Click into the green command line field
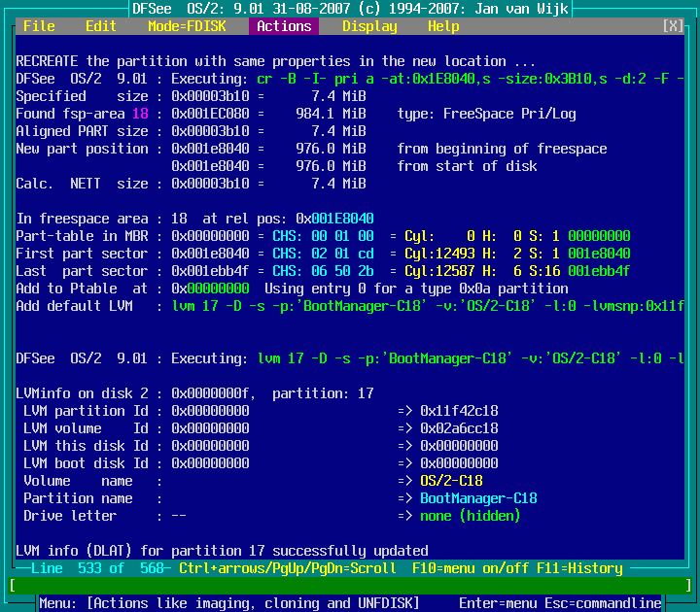Screen dimensions: 700x612 (350, 586)
